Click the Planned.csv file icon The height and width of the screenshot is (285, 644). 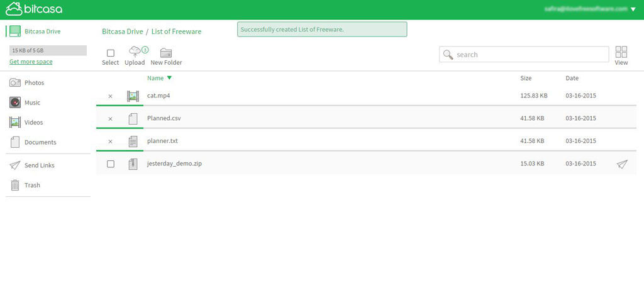point(133,119)
